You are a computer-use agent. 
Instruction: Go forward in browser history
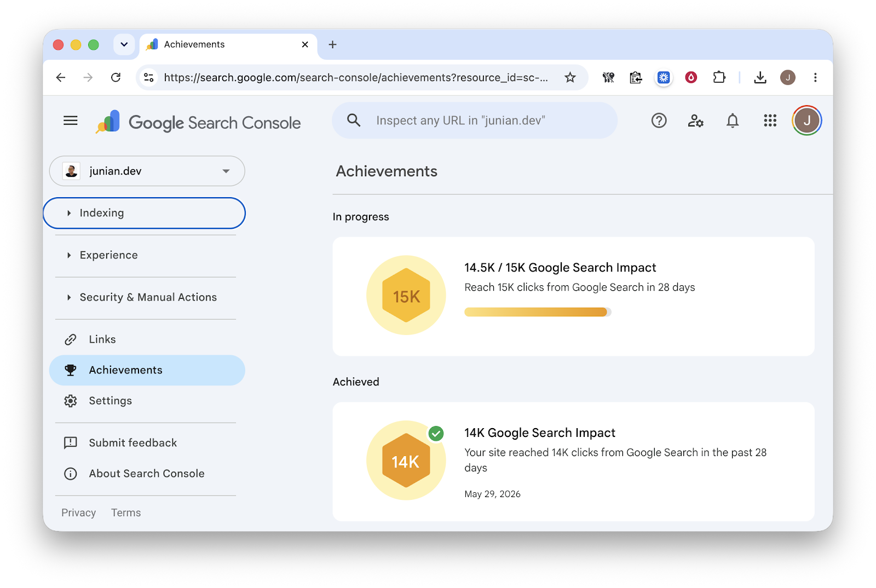[88, 78]
